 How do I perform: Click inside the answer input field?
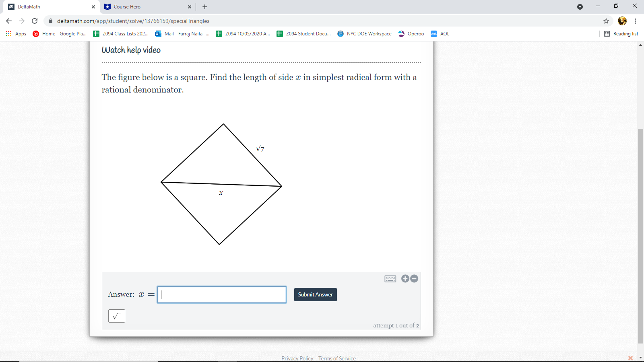pyautogui.click(x=221, y=294)
